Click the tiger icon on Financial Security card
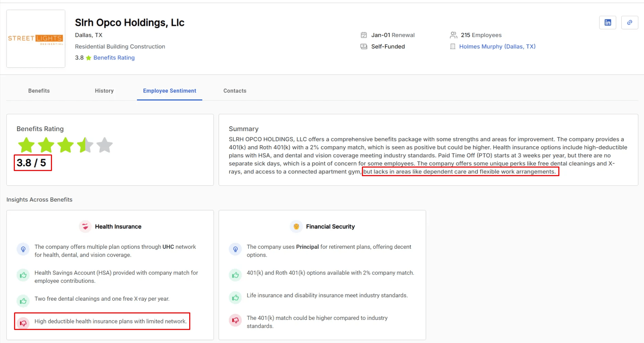This screenshot has height=343, width=644. tap(296, 226)
